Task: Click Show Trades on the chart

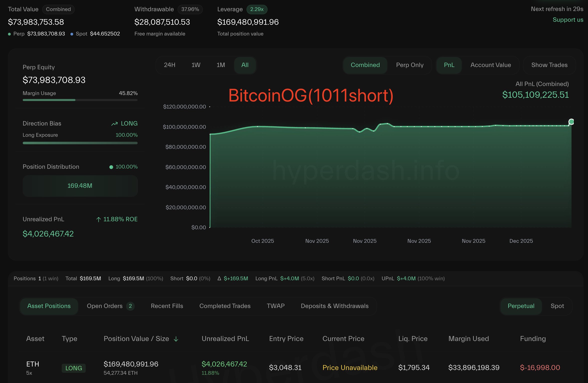Action: (x=550, y=65)
